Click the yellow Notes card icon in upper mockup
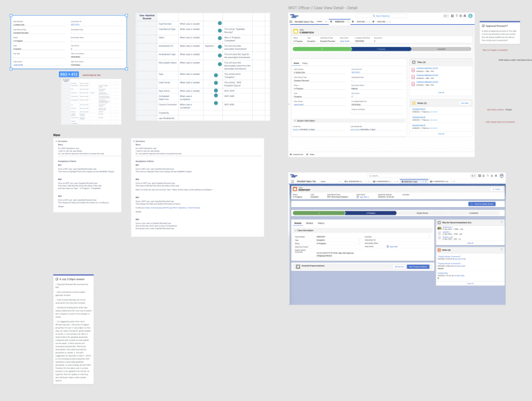532x401 pixels. [x=414, y=103]
